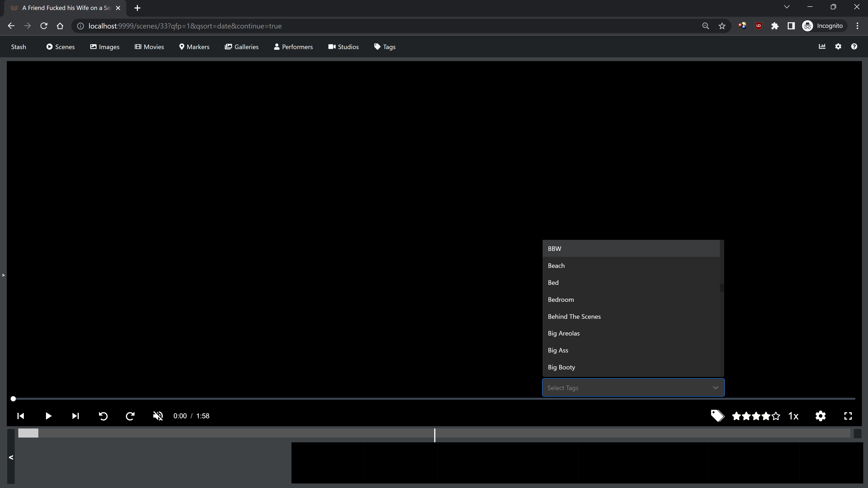Open the tag assignment icon in player controls
Image resolution: width=868 pixels, height=488 pixels.
pos(718,416)
